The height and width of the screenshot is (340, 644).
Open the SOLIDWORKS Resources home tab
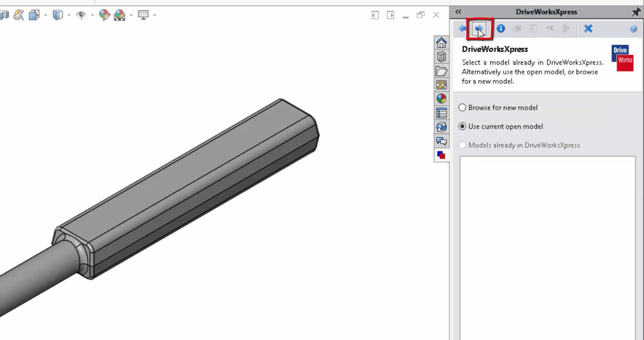[441, 43]
